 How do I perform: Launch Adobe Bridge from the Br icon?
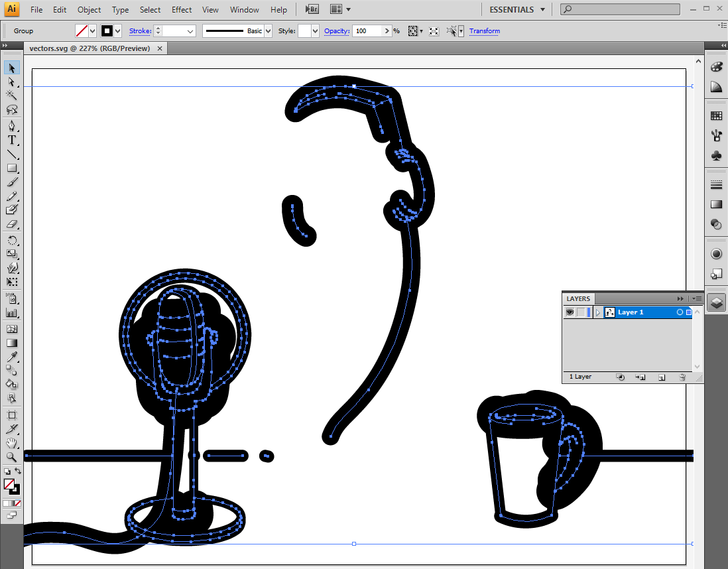pyautogui.click(x=312, y=10)
